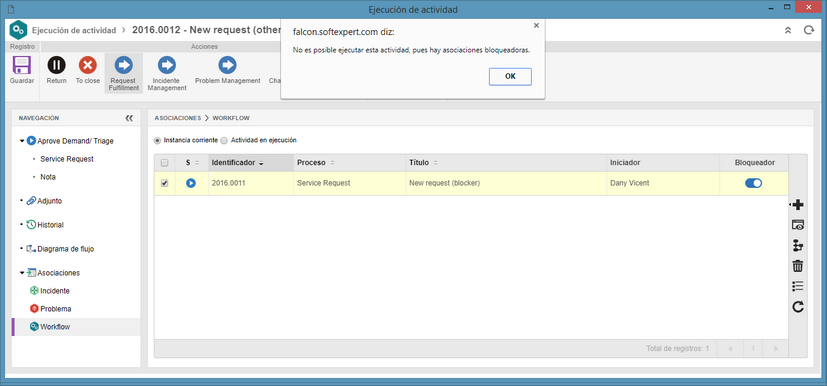Tick the select-all header checkbox

click(165, 163)
